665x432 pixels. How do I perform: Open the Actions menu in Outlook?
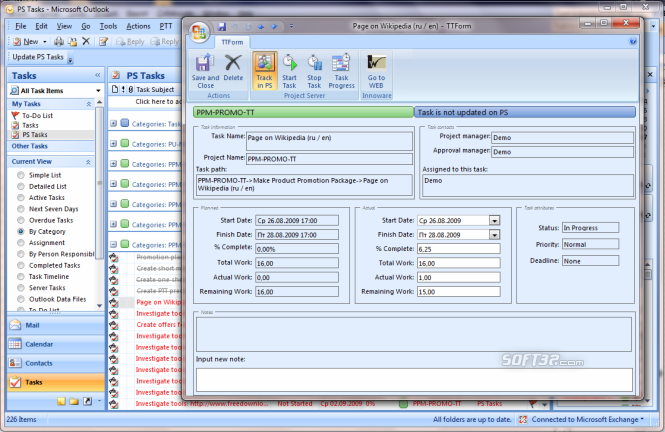pyautogui.click(x=138, y=26)
